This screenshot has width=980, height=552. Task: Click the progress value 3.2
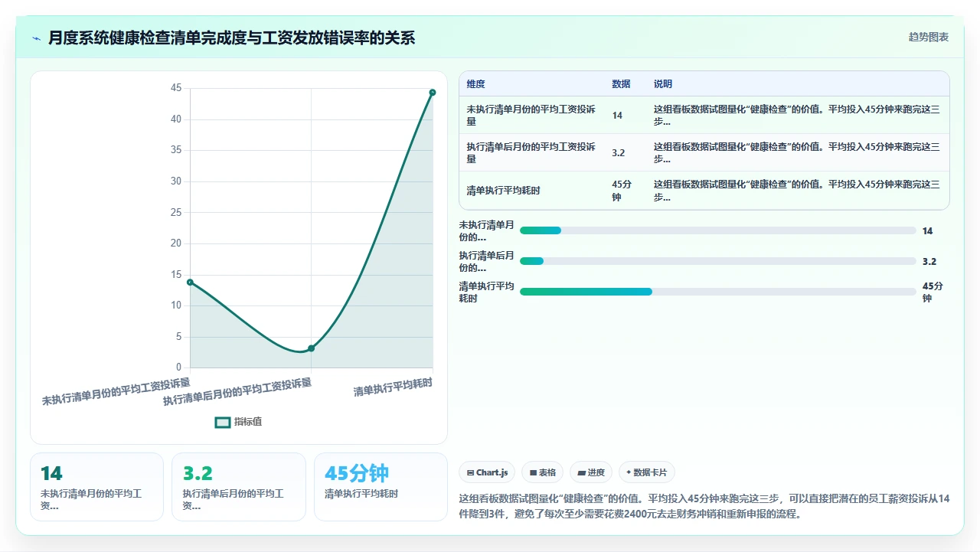tap(929, 261)
